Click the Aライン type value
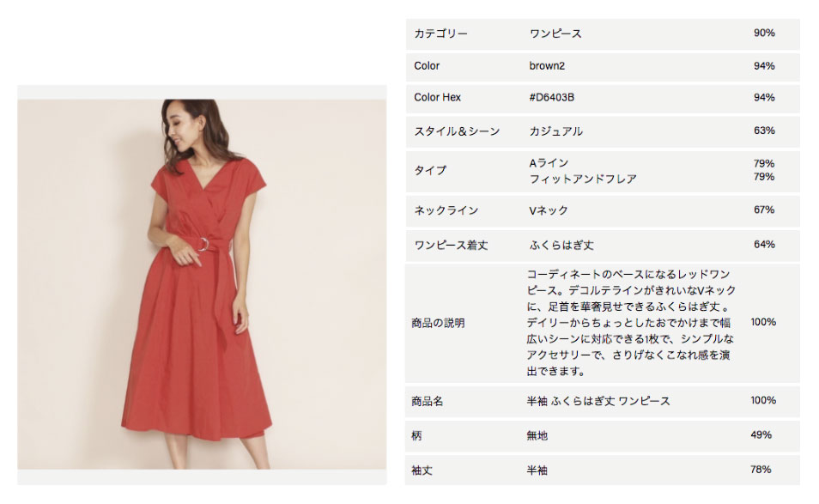 [x=549, y=163]
